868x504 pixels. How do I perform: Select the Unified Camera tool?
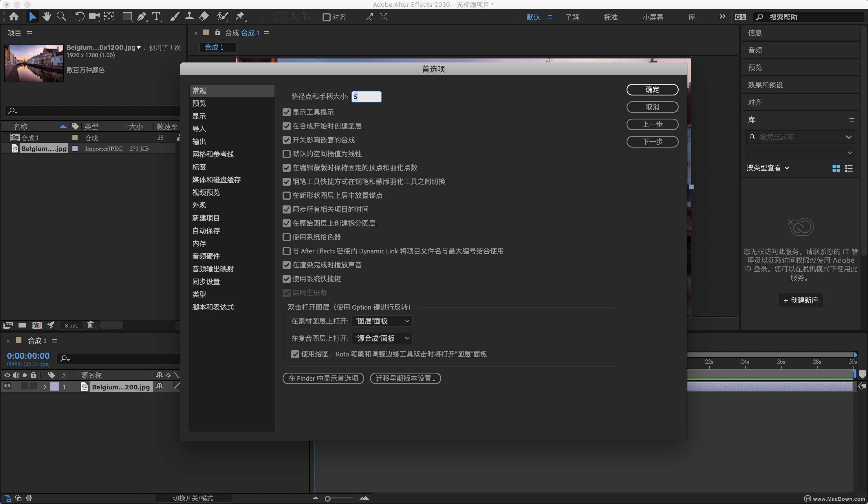click(x=94, y=16)
